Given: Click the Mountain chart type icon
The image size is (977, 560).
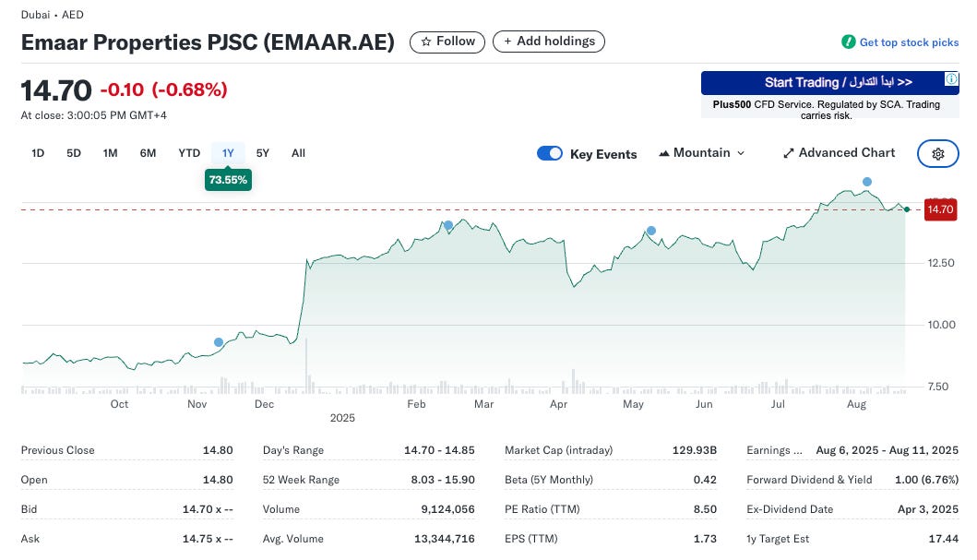Looking at the screenshot, I should click(x=664, y=153).
